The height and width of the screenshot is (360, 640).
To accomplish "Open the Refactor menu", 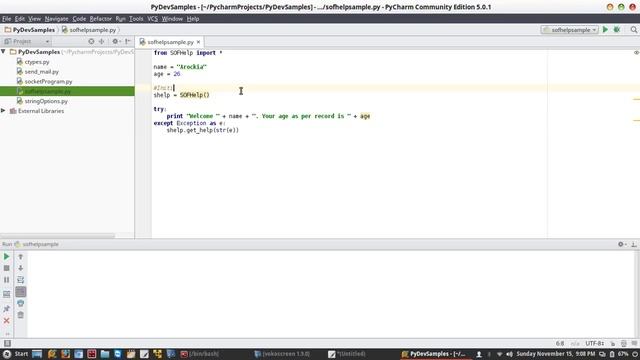I will tap(100, 19).
